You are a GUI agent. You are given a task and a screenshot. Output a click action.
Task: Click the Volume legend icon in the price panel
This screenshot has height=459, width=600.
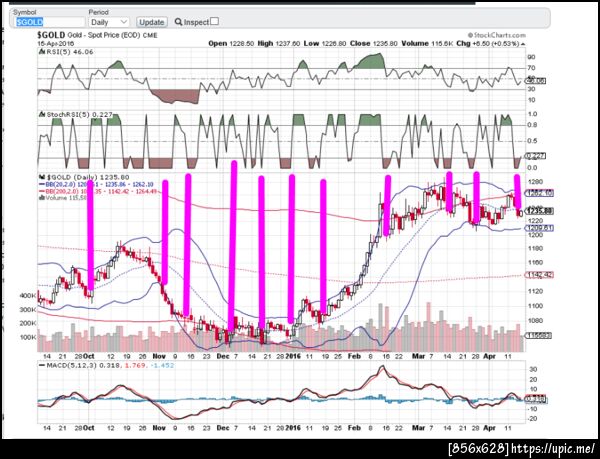[42, 198]
